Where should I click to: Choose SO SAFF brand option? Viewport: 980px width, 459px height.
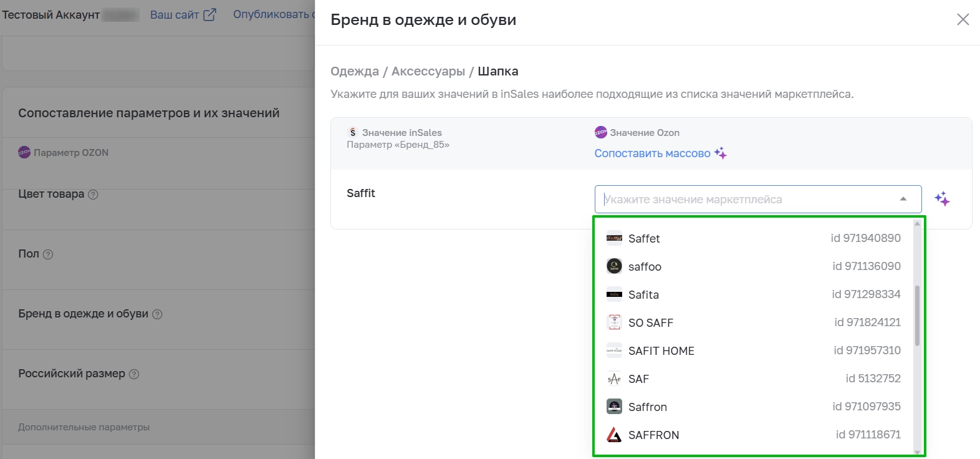click(753, 322)
